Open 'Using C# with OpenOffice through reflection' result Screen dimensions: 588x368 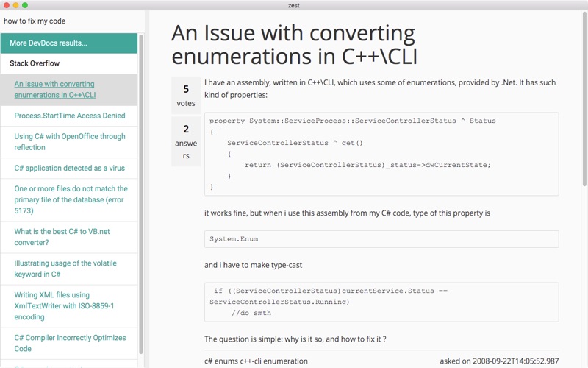click(x=69, y=142)
